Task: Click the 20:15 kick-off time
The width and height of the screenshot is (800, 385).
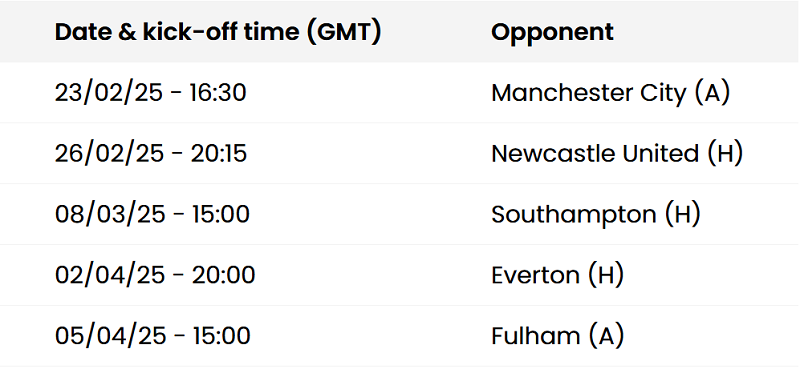Action: coord(219,153)
